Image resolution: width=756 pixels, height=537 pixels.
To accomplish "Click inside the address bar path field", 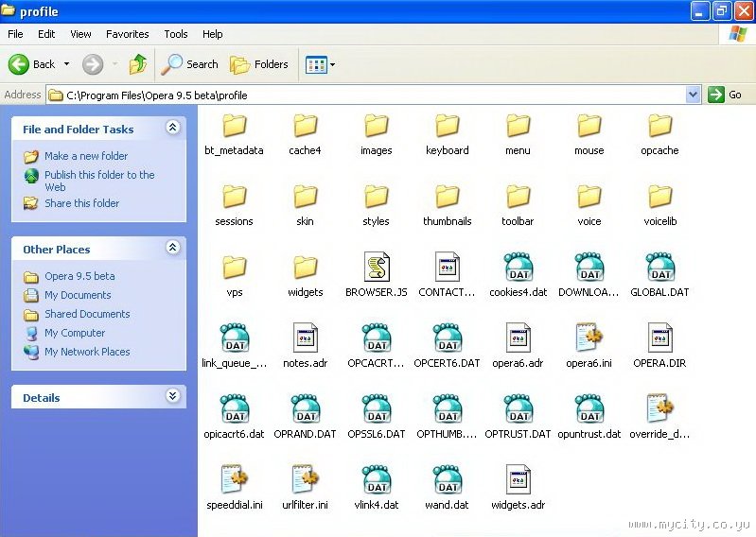I will point(378,95).
